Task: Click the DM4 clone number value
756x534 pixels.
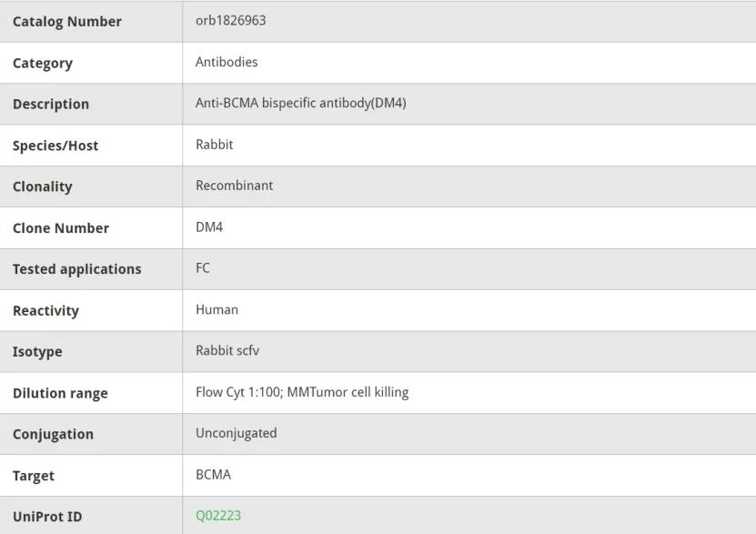Action: point(209,227)
